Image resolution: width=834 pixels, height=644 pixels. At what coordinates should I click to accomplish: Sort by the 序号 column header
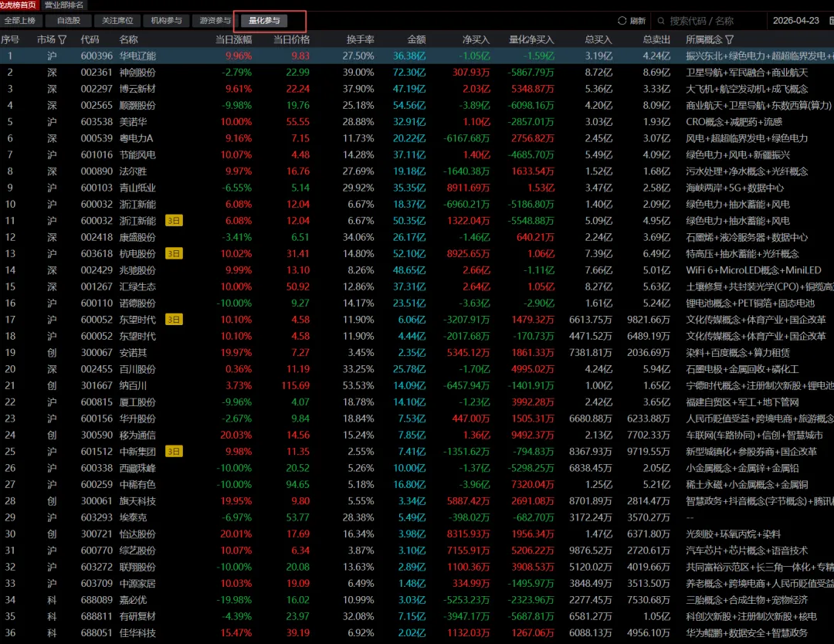(9, 39)
